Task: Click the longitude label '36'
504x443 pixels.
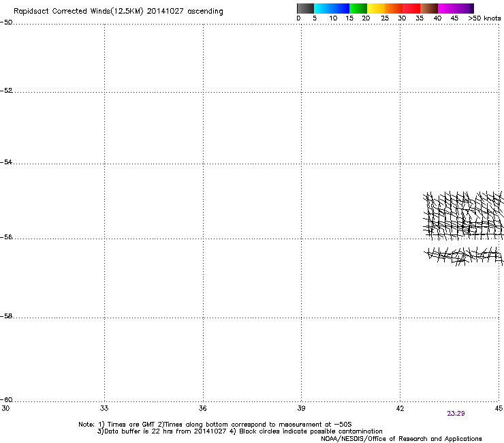Action: point(203,408)
